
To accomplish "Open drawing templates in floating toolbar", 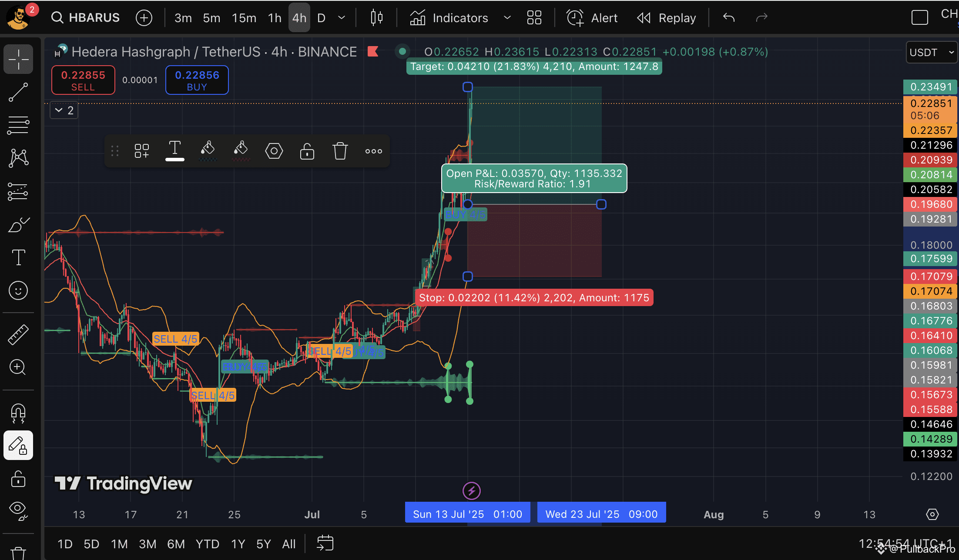I will pos(142,151).
